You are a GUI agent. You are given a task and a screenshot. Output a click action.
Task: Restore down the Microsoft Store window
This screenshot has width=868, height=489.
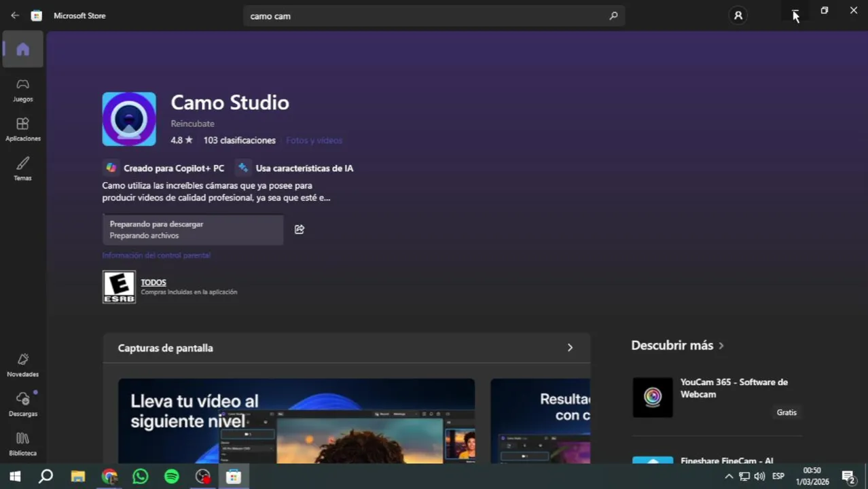(824, 10)
